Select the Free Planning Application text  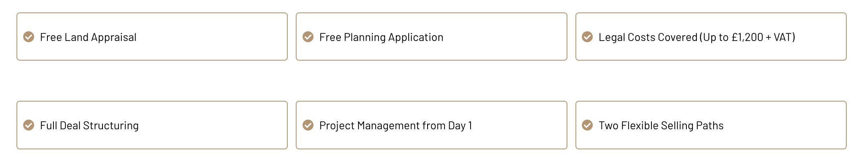point(381,37)
